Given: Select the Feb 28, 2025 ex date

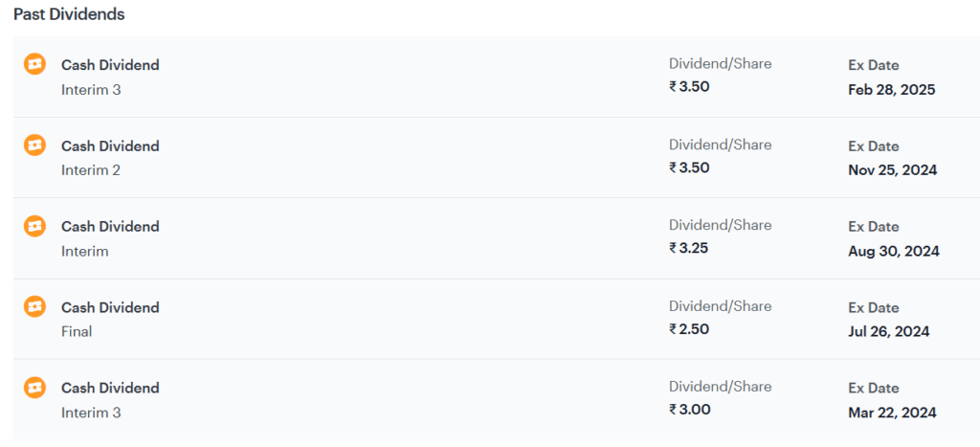Looking at the screenshot, I should [x=892, y=90].
